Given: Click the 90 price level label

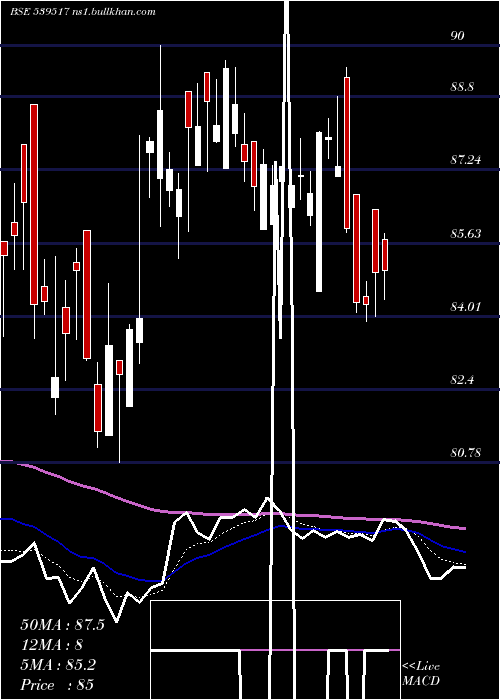Looking at the screenshot, I should click(x=457, y=36).
